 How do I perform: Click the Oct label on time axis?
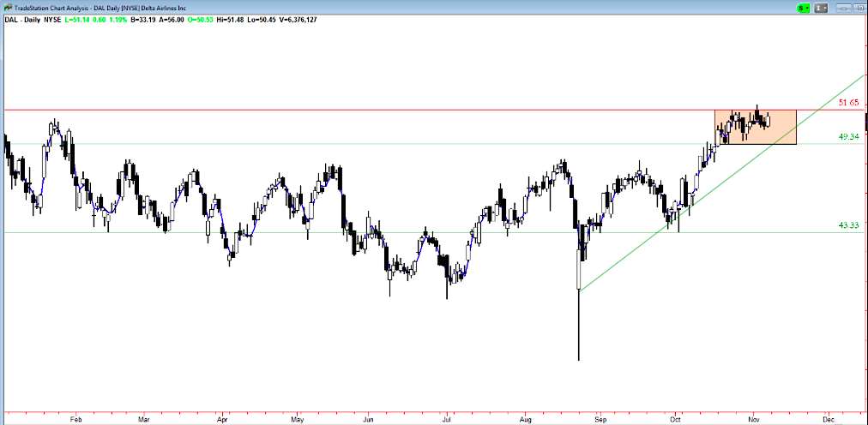pos(675,420)
